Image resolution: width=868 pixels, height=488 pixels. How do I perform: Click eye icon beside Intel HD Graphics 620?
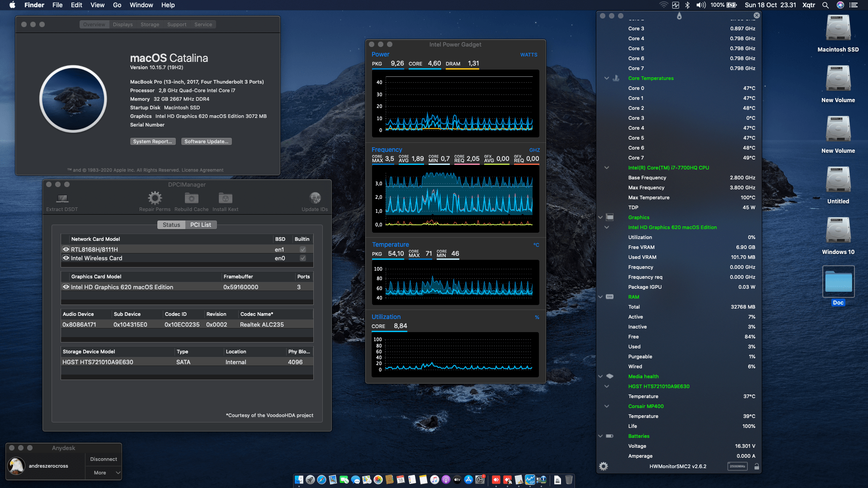[66, 287]
